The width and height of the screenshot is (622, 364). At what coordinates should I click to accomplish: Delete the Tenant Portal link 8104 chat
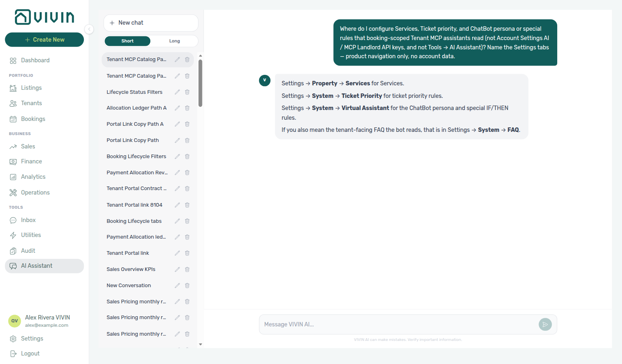pos(187,205)
